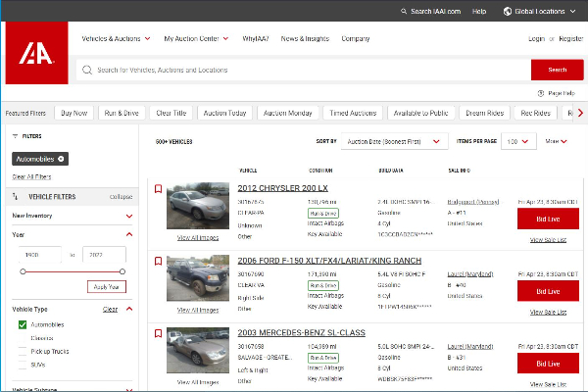Click the year slider maximum handle
Image resolution: width=588 pixels, height=392 pixels.
pyautogui.click(x=122, y=271)
